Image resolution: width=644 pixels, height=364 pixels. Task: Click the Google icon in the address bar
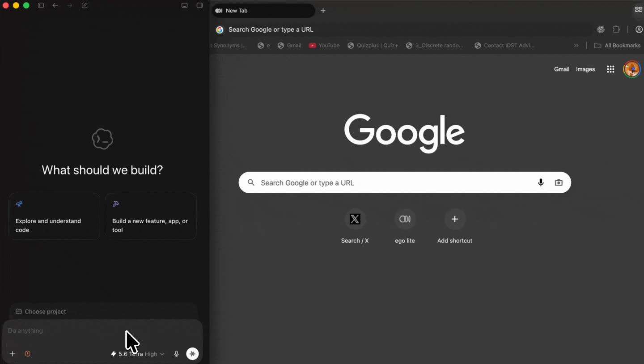220,30
